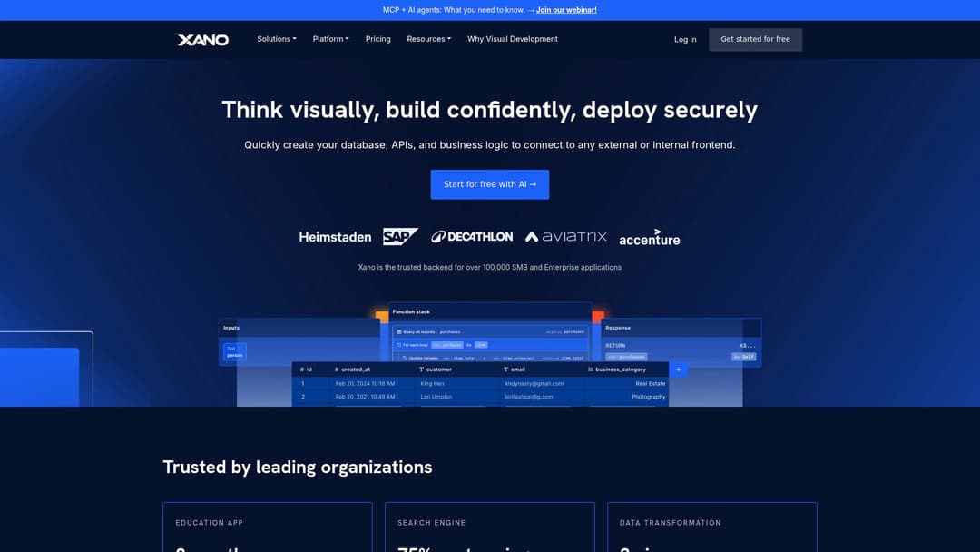Click the RETURN label in Response panel

tap(615, 346)
